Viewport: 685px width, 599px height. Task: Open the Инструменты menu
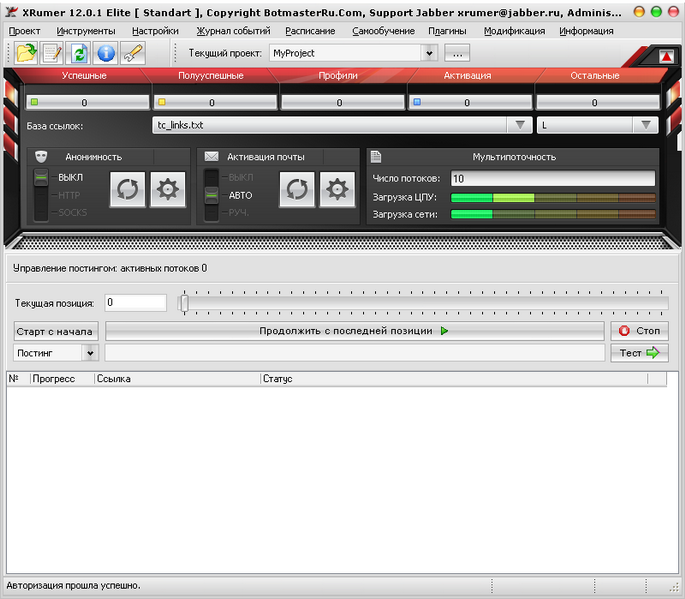coord(86,31)
